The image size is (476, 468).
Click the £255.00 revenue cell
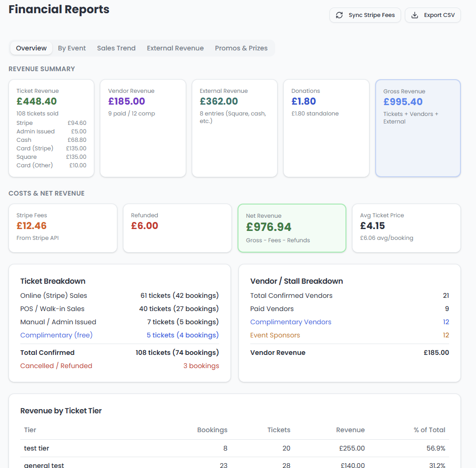coord(352,448)
